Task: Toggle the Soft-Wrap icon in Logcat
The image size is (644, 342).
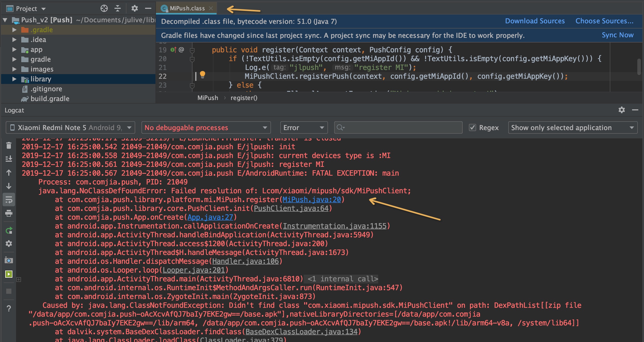Action: click(9, 200)
